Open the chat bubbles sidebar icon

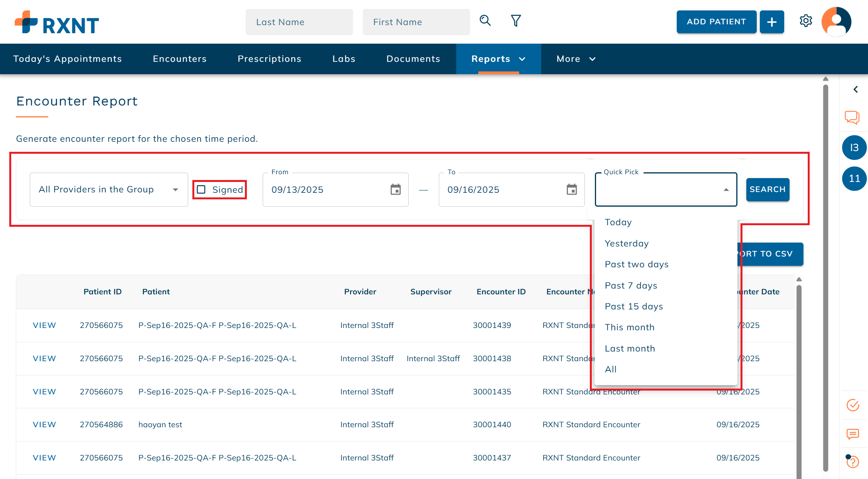point(852,117)
